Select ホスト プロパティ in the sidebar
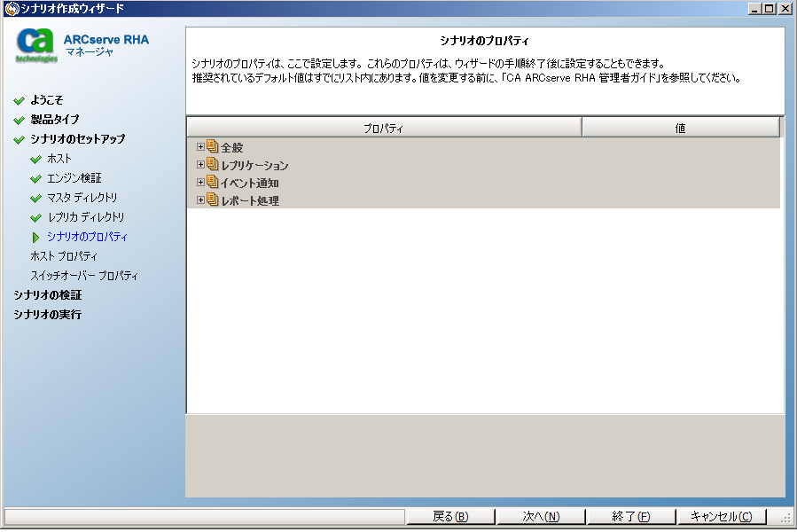797x532 pixels. (x=66, y=256)
